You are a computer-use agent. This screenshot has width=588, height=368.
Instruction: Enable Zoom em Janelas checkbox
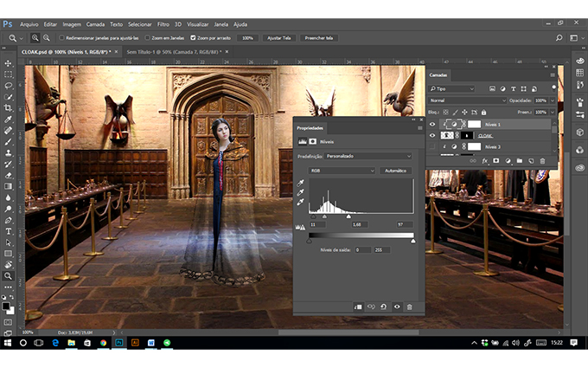(147, 38)
